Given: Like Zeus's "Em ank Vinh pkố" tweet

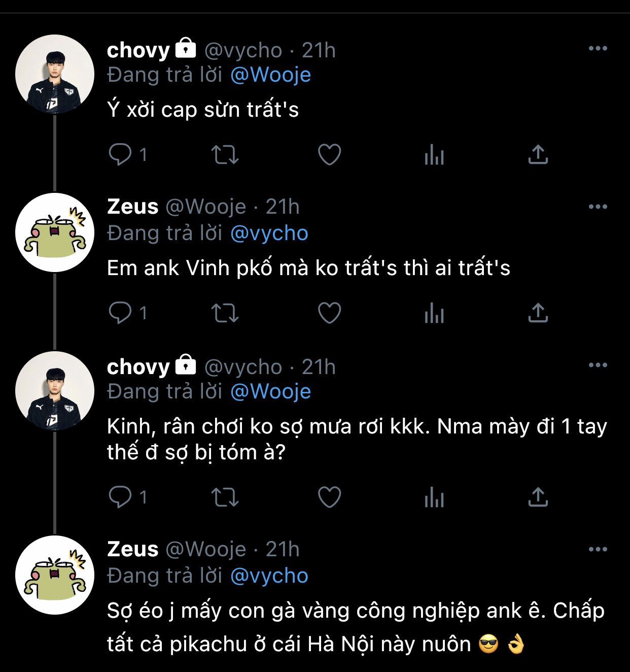Looking at the screenshot, I should (x=329, y=313).
